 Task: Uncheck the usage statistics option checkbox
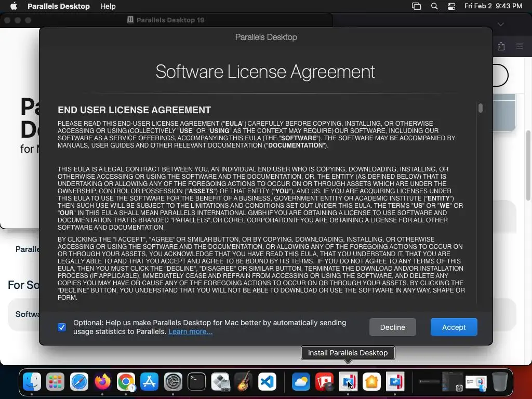pyautogui.click(x=62, y=327)
